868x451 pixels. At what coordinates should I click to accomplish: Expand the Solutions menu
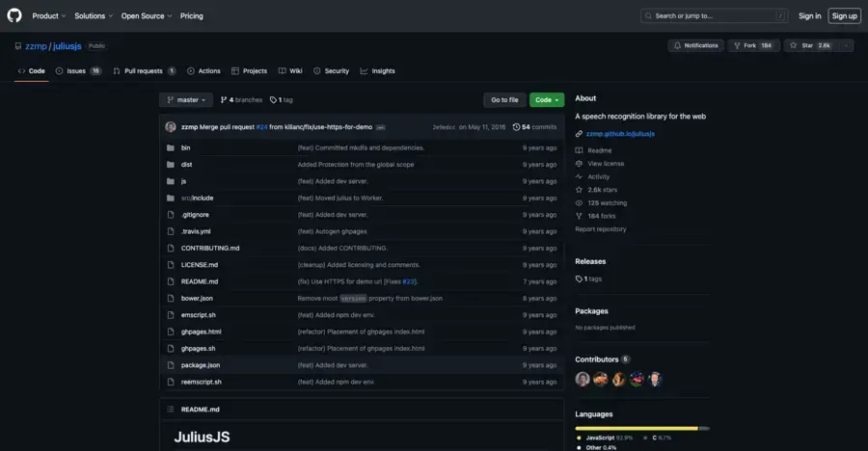94,16
